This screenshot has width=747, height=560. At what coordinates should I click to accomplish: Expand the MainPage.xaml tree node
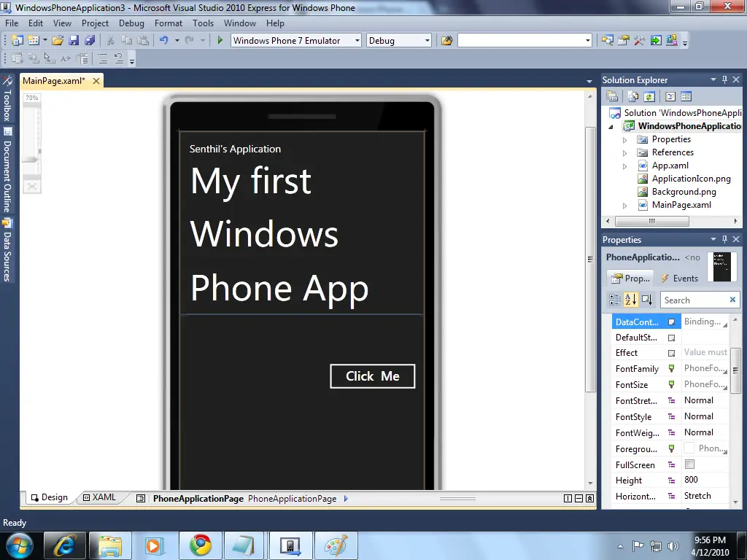click(624, 206)
